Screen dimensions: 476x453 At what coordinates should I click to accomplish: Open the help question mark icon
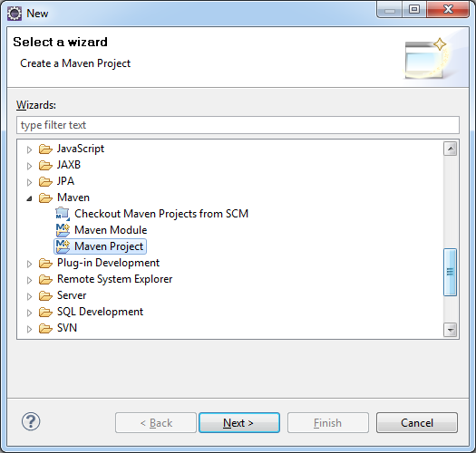(31, 421)
